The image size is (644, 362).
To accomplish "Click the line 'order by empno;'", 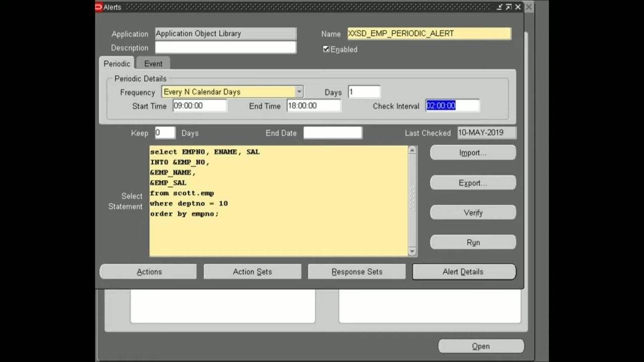I will tap(184, 214).
